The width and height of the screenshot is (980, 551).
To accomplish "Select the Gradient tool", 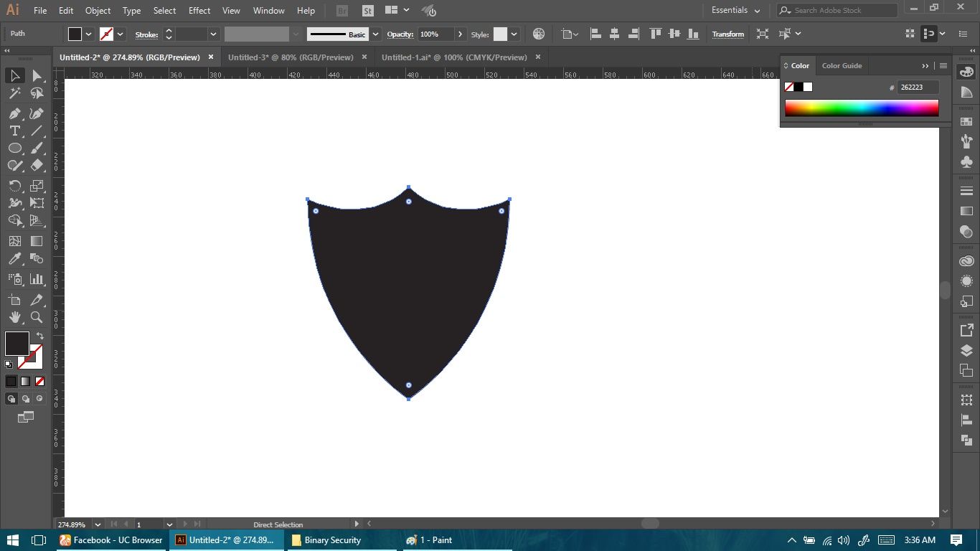I will click(37, 241).
